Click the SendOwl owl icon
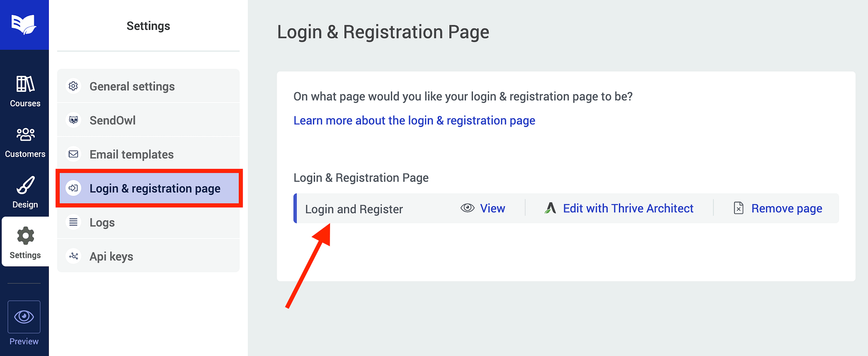Image resolution: width=868 pixels, height=356 pixels. [73, 120]
